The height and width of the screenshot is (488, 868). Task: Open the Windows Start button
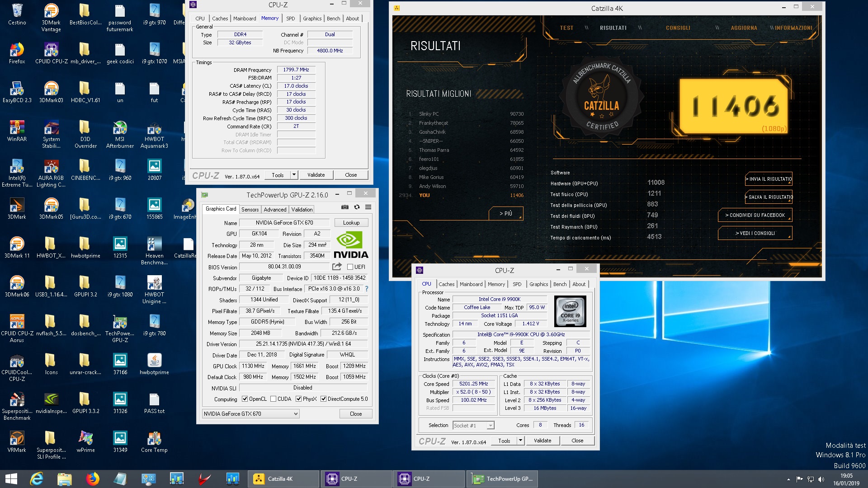(x=11, y=479)
